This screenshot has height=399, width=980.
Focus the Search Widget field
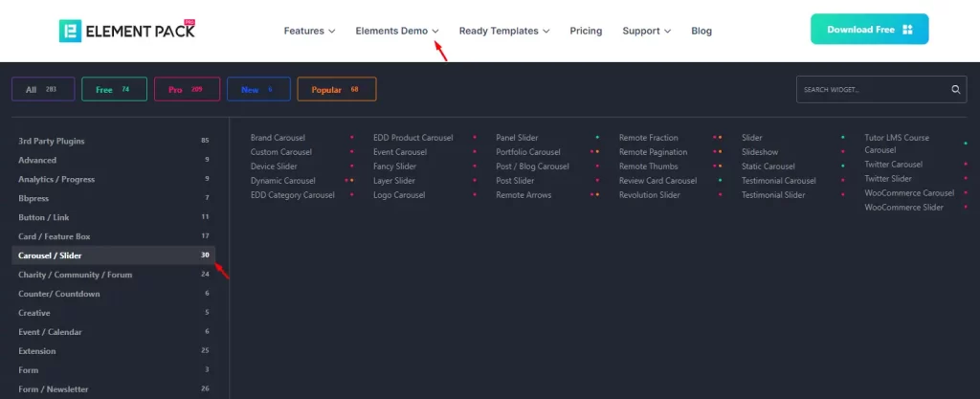point(881,89)
